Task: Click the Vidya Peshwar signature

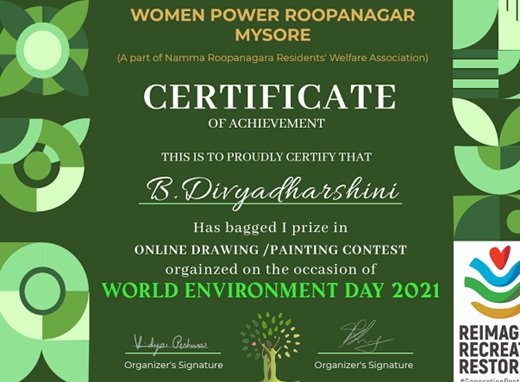Action: pos(171,343)
